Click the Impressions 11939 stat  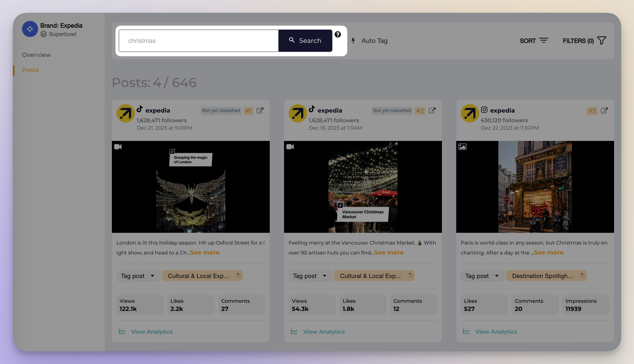click(586, 305)
